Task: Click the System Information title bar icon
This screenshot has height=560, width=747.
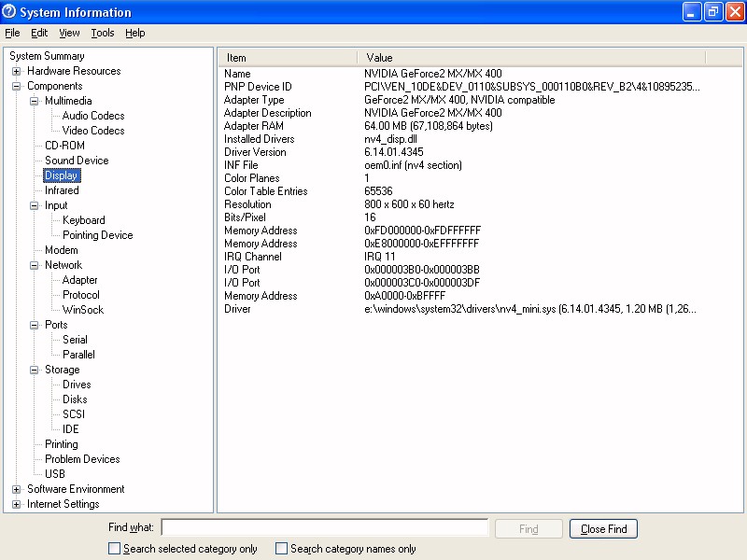Action: [x=9, y=12]
